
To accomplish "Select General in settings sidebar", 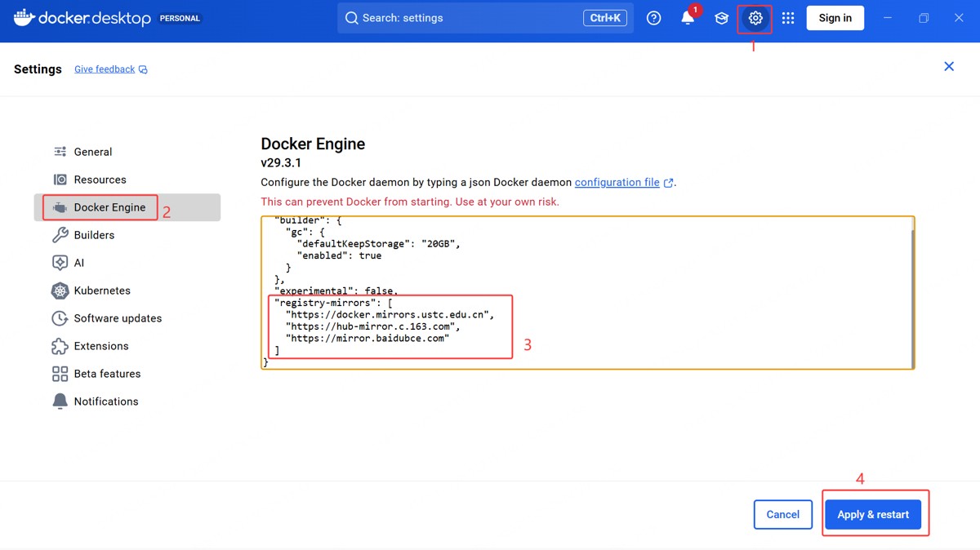I will click(93, 152).
